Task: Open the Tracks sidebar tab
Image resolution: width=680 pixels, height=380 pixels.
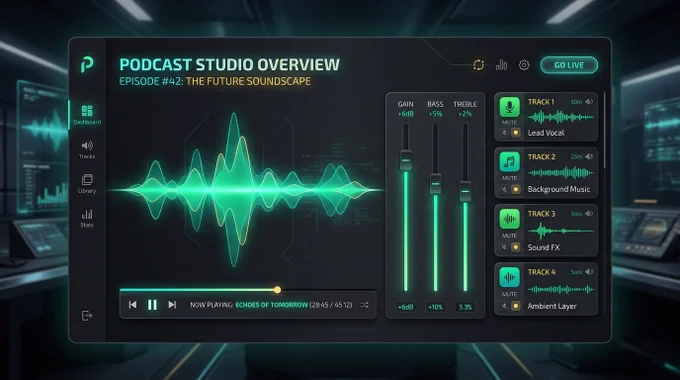Action: [x=87, y=149]
